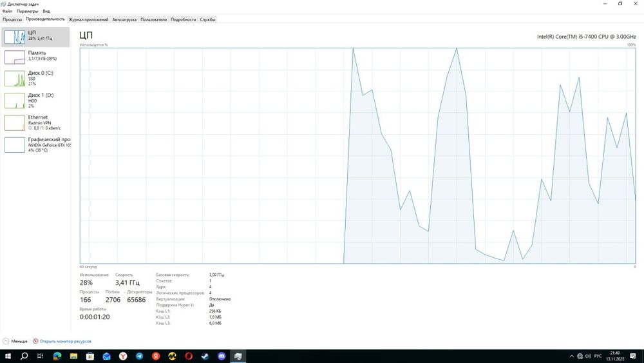Click the CPU usage graph area
Screen dimensions: 644x363
click(357, 155)
